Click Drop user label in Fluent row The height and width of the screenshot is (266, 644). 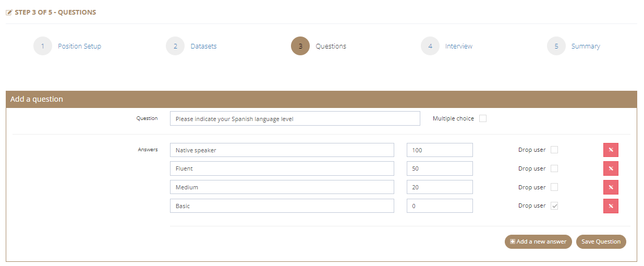pyautogui.click(x=532, y=168)
